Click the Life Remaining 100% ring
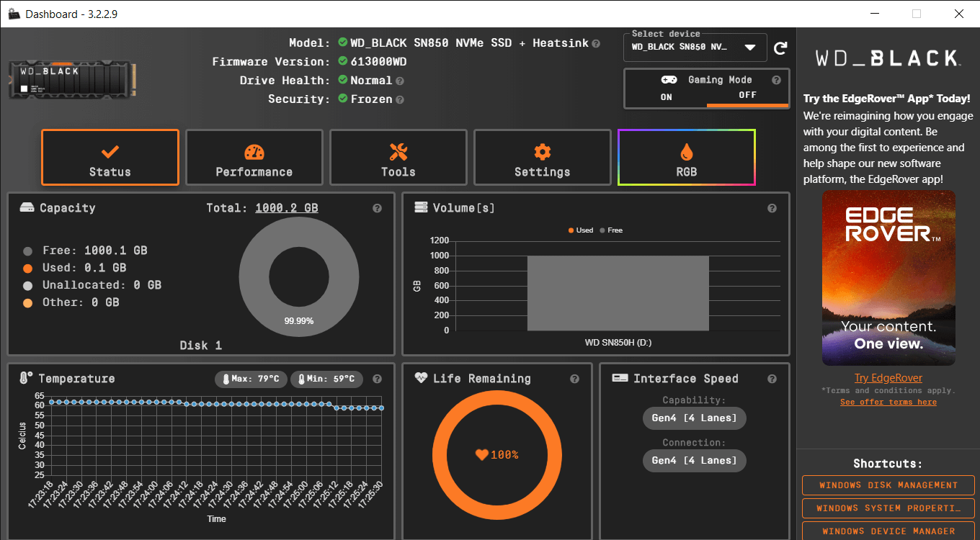This screenshot has height=540, width=980. tap(497, 455)
